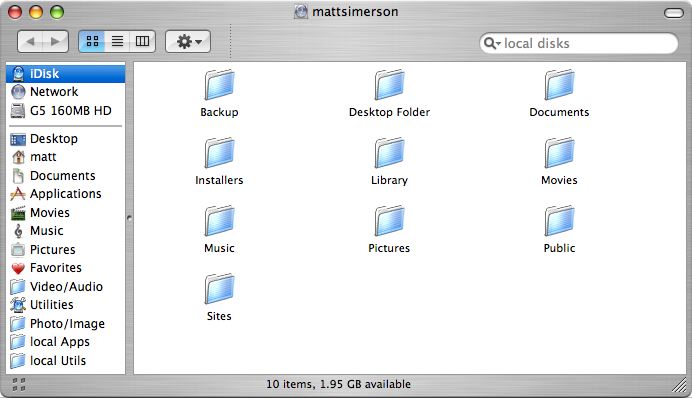This screenshot has width=692, height=398.
Task: Open local Utils folder in the sidebar
Action: 66,360
